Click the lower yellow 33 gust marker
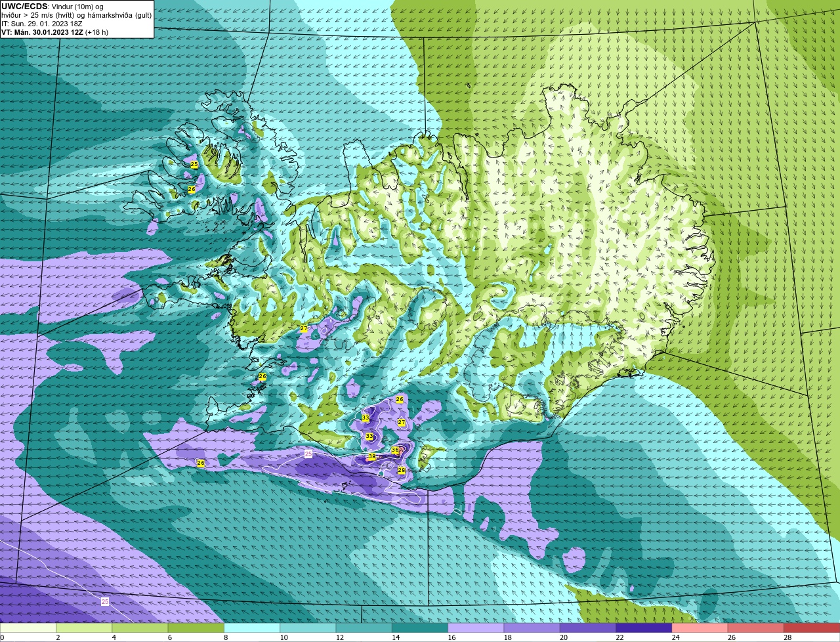Screen dimensions: 840x642 tap(369, 436)
